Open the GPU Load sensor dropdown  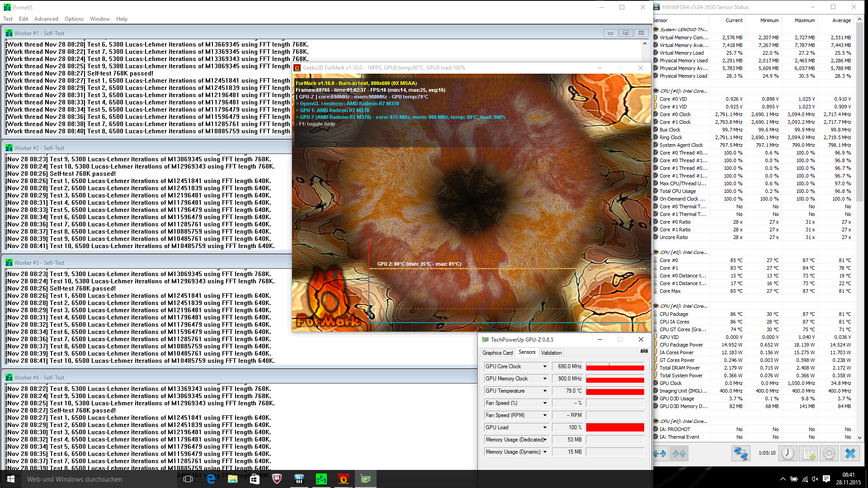click(x=545, y=427)
